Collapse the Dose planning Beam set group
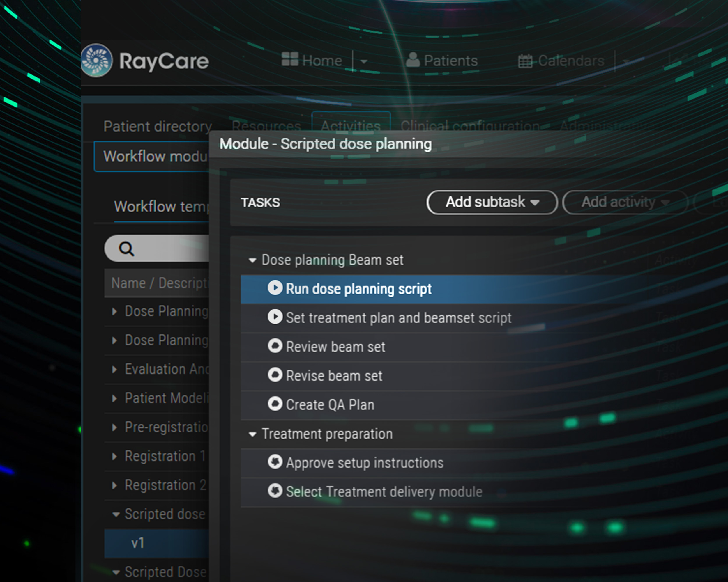The height and width of the screenshot is (582, 728). click(252, 260)
